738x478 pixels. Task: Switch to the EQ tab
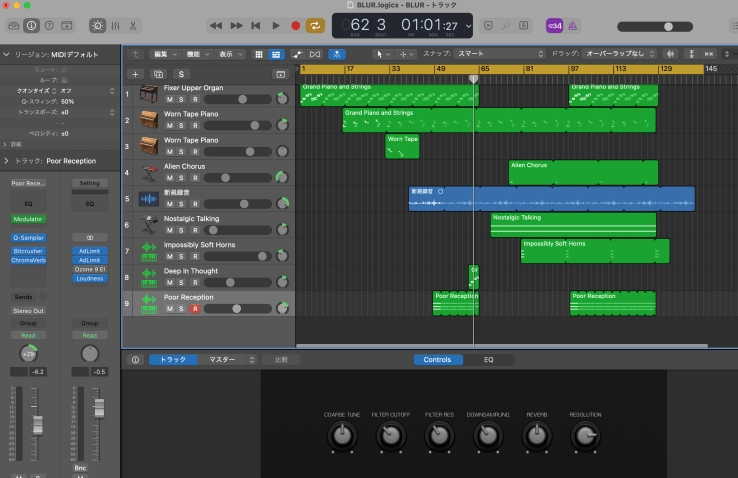[488, 359]
